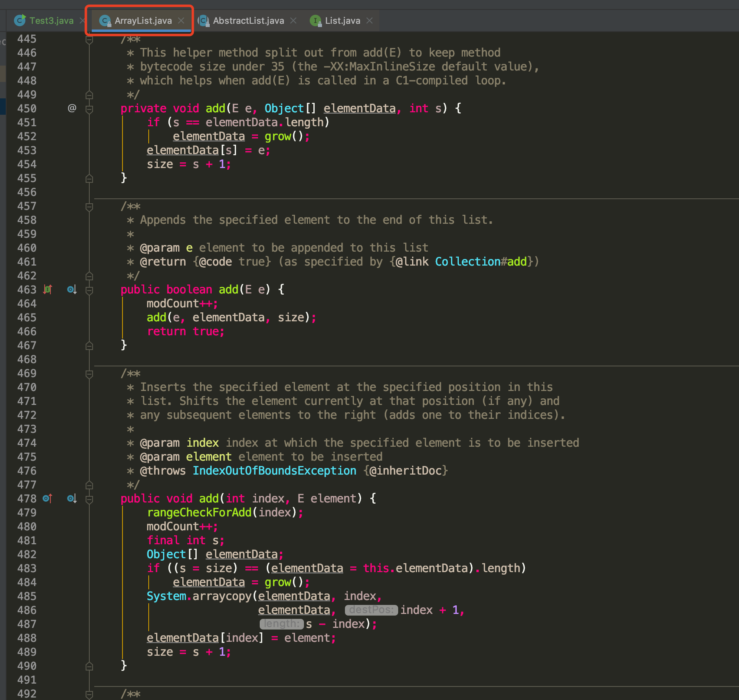
Task: Click the class icon on the ArrayList.java tab
Action: click(x=106, y=20)
